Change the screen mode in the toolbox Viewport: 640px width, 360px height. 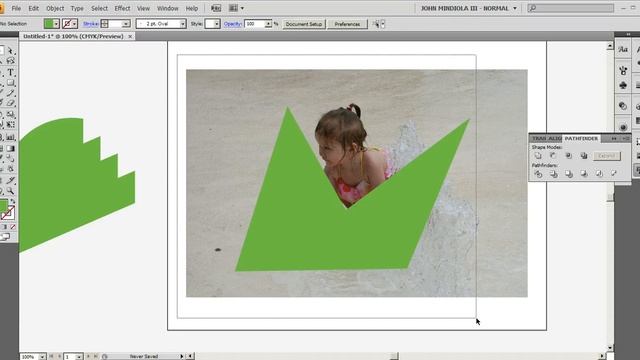pos(5,237)
